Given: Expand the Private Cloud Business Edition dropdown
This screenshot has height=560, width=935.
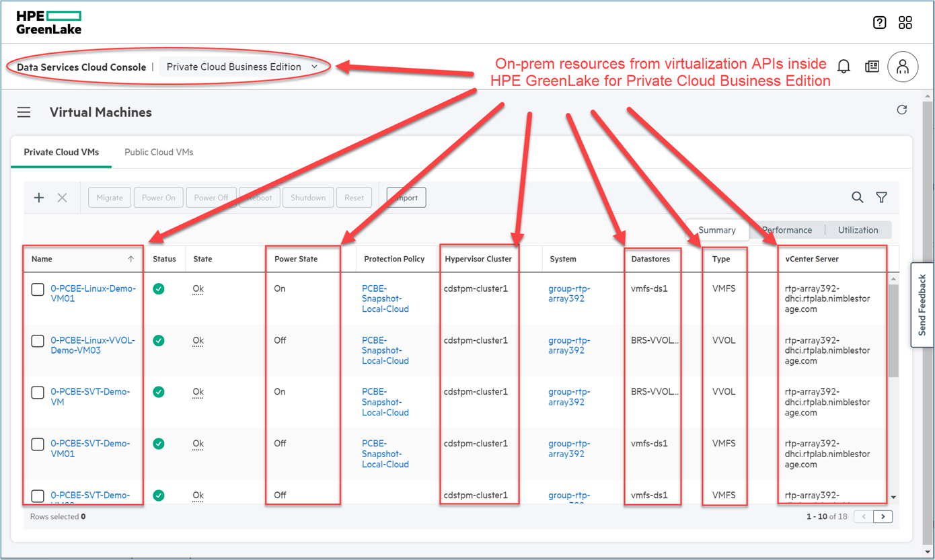Looking at the screenshot, I should click(x=242, y=67).
